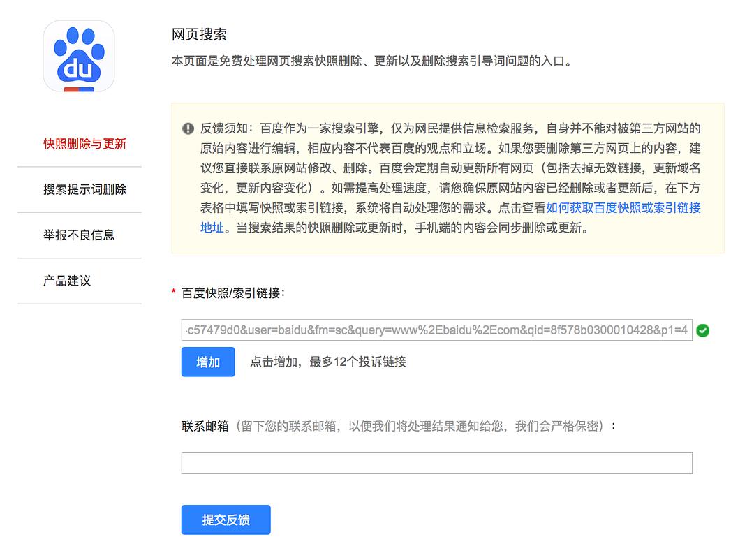
Task: Go to the 产品建议 section
Action: [67, 281]
